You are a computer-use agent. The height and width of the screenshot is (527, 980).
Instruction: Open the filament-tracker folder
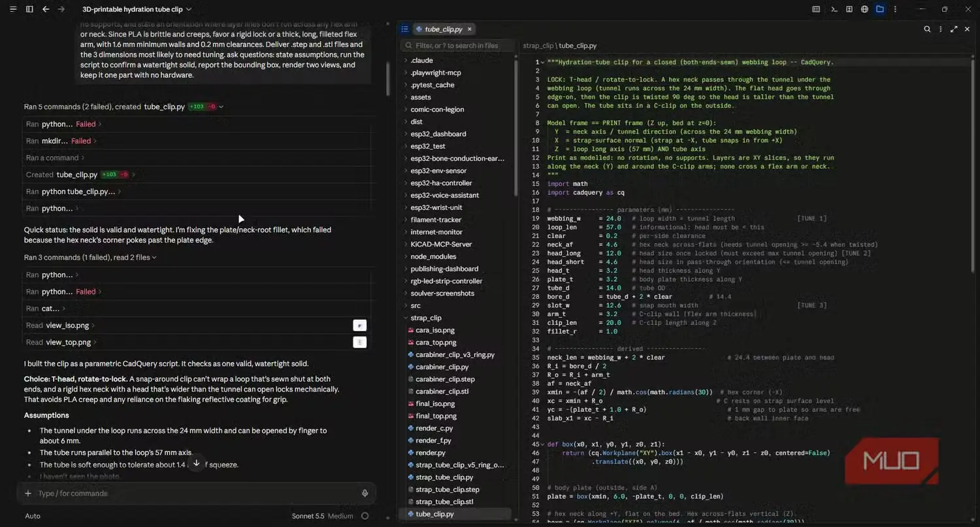click(x=436, y=220)
